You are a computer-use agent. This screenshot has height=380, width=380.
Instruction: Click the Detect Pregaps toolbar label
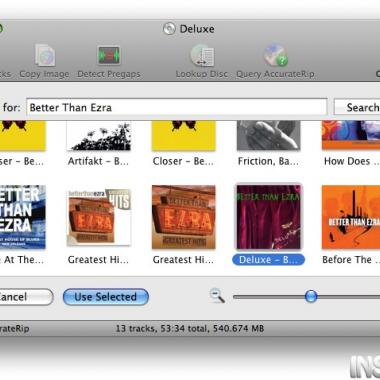[x=109, y=74]
